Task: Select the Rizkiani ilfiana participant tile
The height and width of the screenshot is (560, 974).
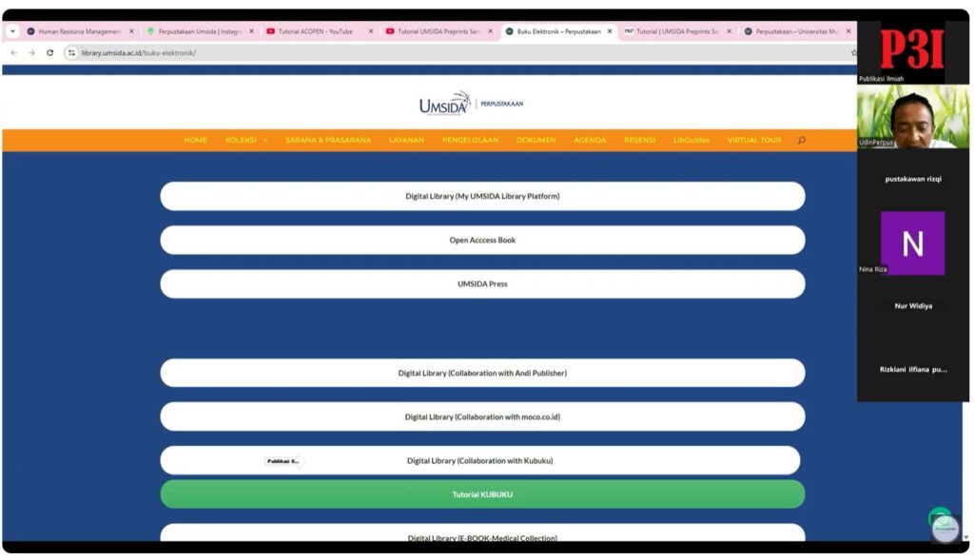Action: [912, 370]
